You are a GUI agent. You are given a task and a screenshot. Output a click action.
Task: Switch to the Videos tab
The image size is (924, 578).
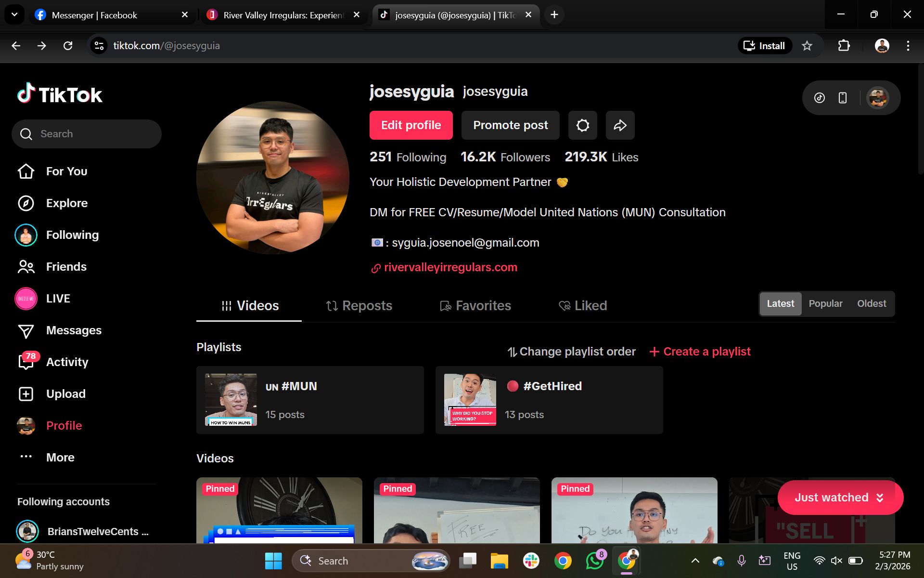pos(249,306)
